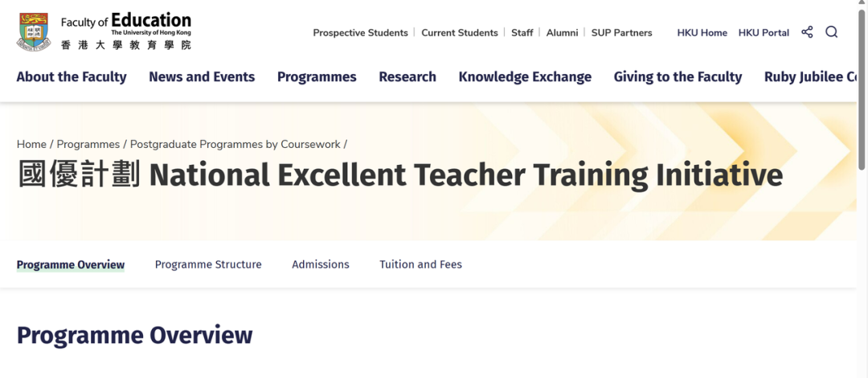Select the Tuition and Fees tab
The image size is (868, 378).
click(x=420, y=265)
